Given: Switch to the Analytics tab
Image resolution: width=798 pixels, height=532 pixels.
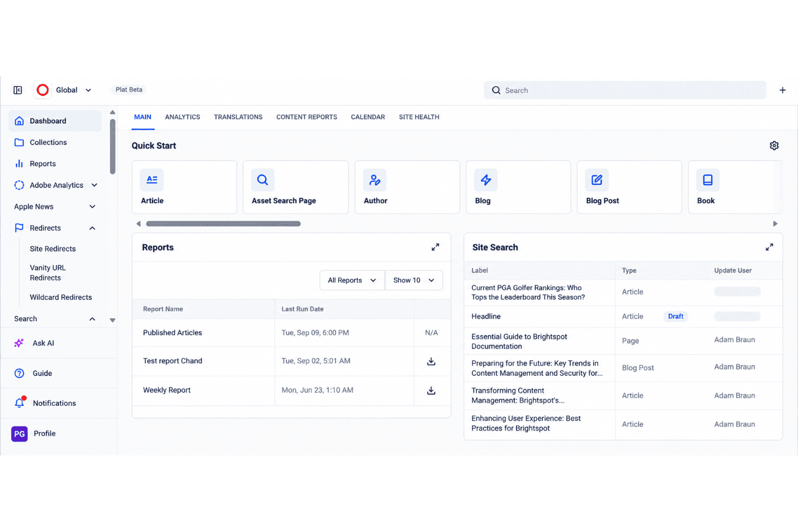Looking at the screenshot, I should 182,117.
